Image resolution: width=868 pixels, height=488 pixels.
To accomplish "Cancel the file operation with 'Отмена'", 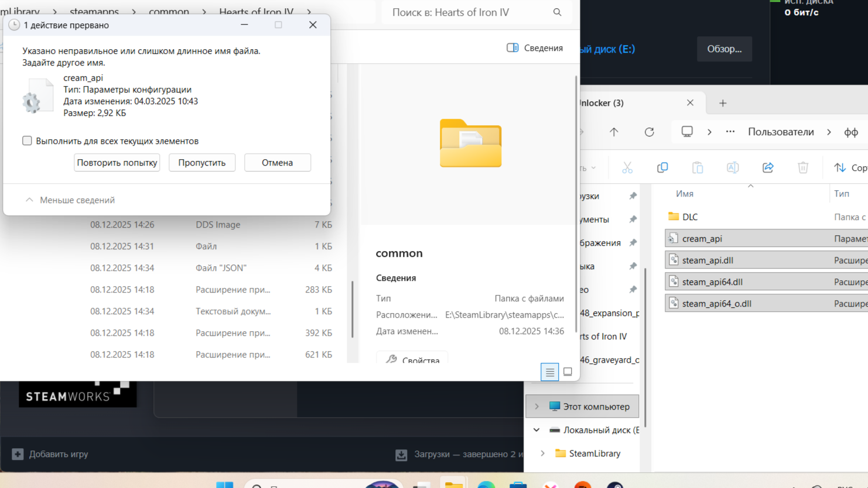I will 278,163.
